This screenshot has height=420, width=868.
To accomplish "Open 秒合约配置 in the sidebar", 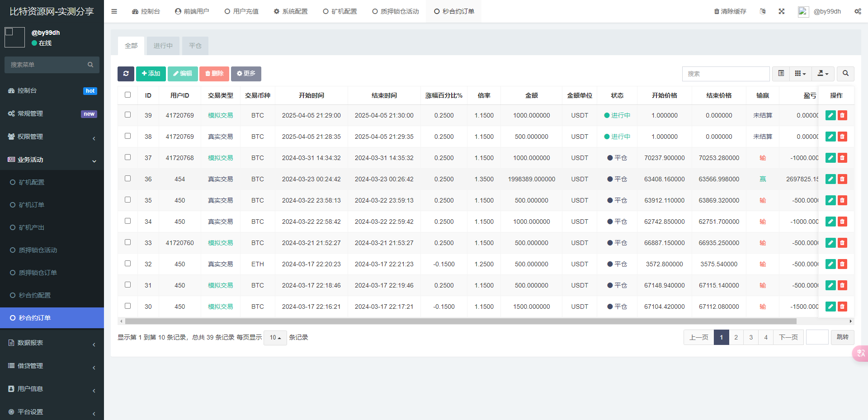I will tap(52, 295).
